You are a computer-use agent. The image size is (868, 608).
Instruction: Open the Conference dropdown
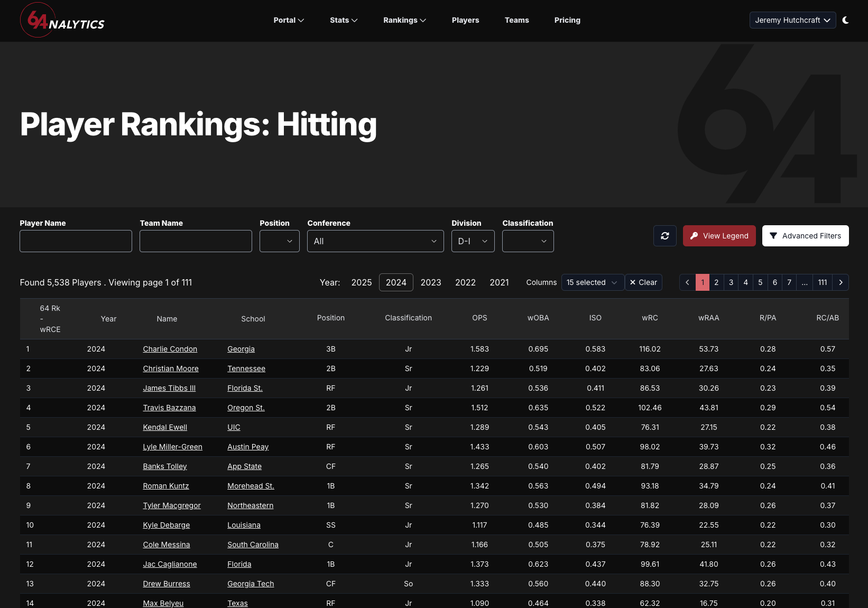tap(375, 241)
